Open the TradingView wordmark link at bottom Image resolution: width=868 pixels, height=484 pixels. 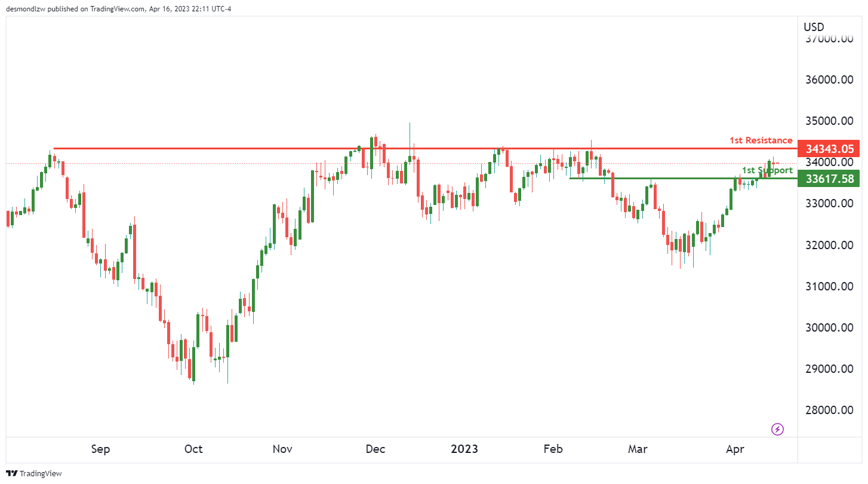click(x=41, y=473)
